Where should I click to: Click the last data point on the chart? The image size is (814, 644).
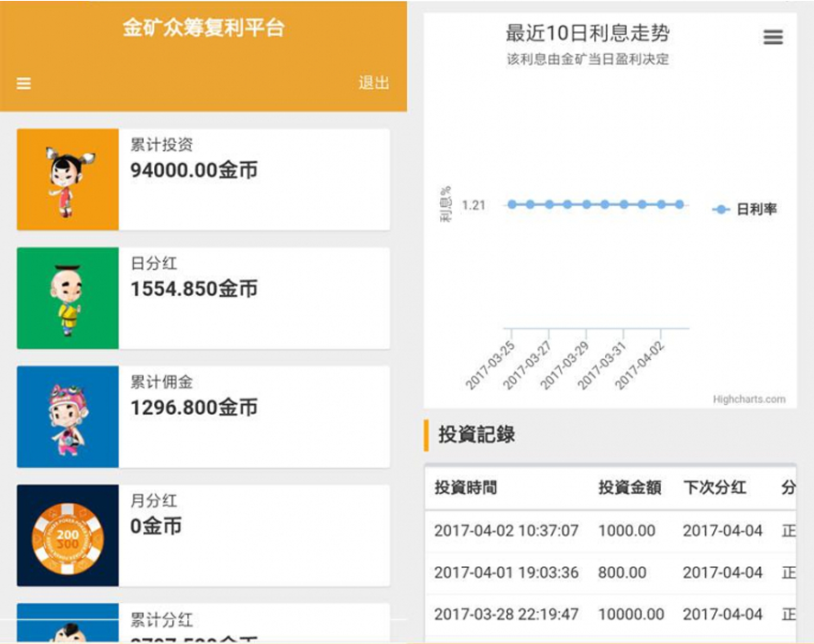679,204
